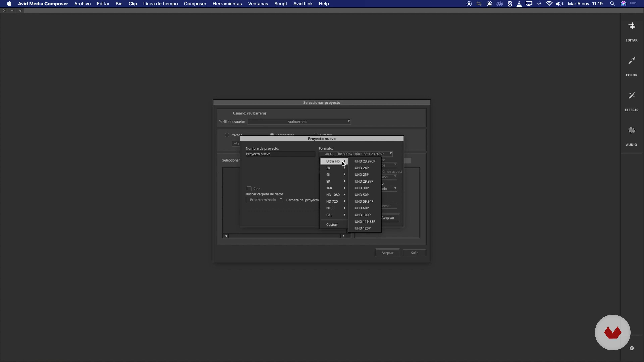Open Siri from the menu bar
644x362 pixels.
point(624,4)
